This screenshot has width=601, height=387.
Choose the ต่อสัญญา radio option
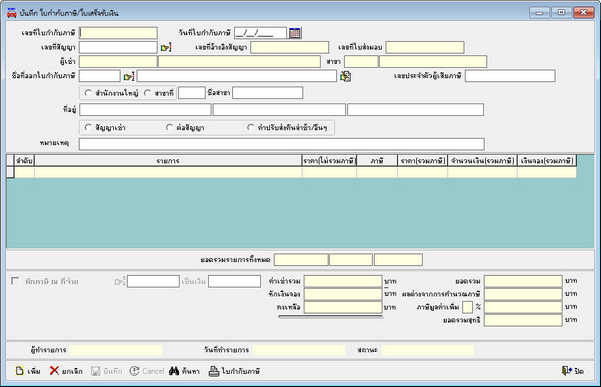click(x=169, y=127)
